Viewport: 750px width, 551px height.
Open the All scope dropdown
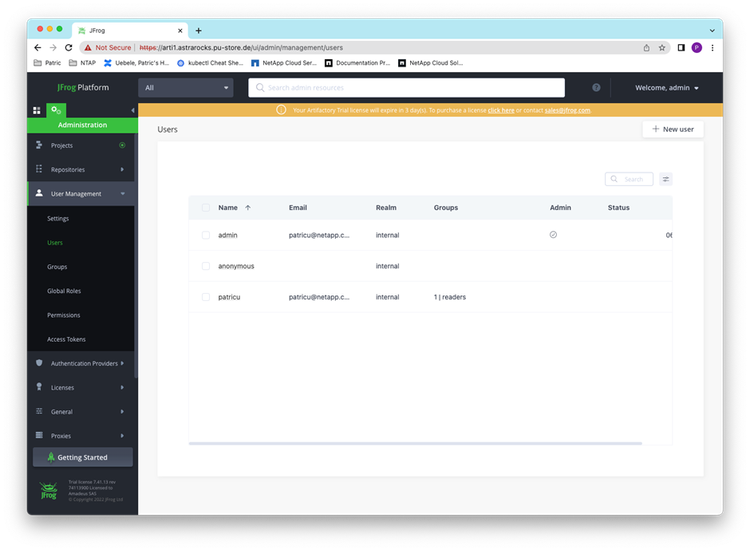click(186, 88)
